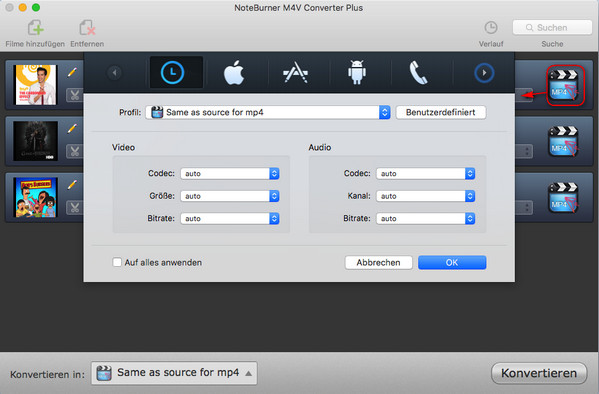The image size is (599, 394).
Task: Select the Bob's Burgers poster thumbnail
Action: [35, 197]
